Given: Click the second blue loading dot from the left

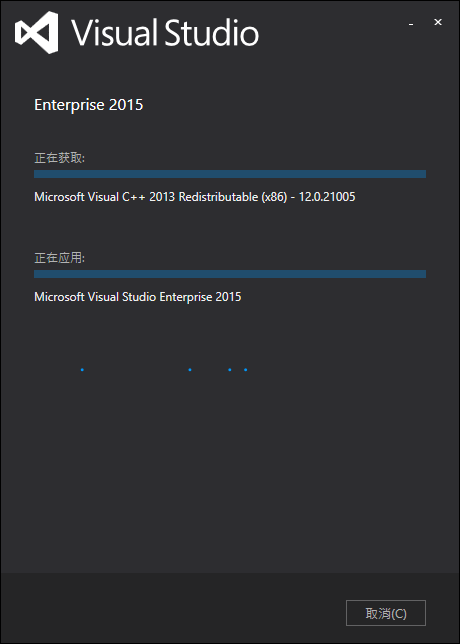Looking at the screenshot, I should [189, 370].
